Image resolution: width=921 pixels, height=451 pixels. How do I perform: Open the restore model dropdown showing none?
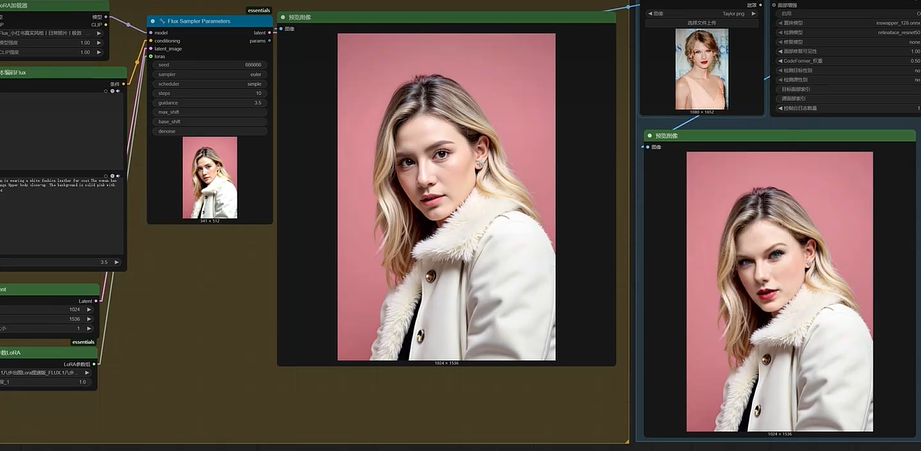click(x=849, y=42)
